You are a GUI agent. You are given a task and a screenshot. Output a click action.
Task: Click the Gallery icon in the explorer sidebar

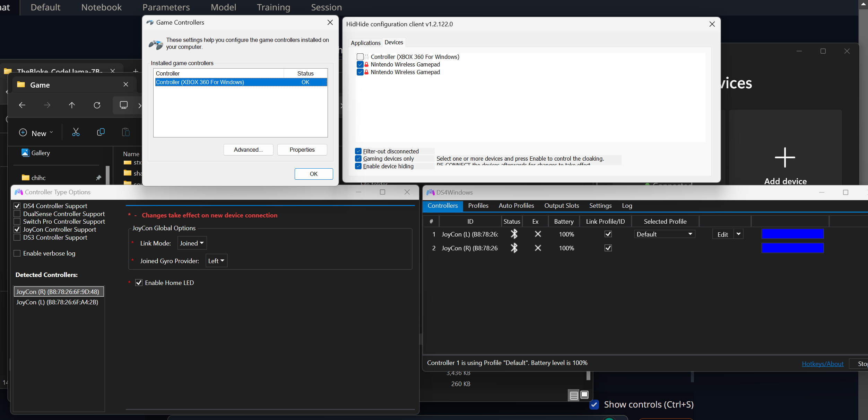point(25,152)
